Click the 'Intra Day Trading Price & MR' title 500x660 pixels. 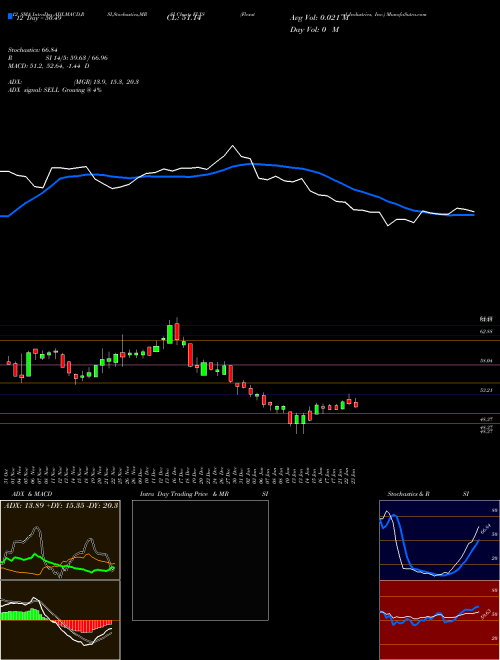(x=184, y=494)
